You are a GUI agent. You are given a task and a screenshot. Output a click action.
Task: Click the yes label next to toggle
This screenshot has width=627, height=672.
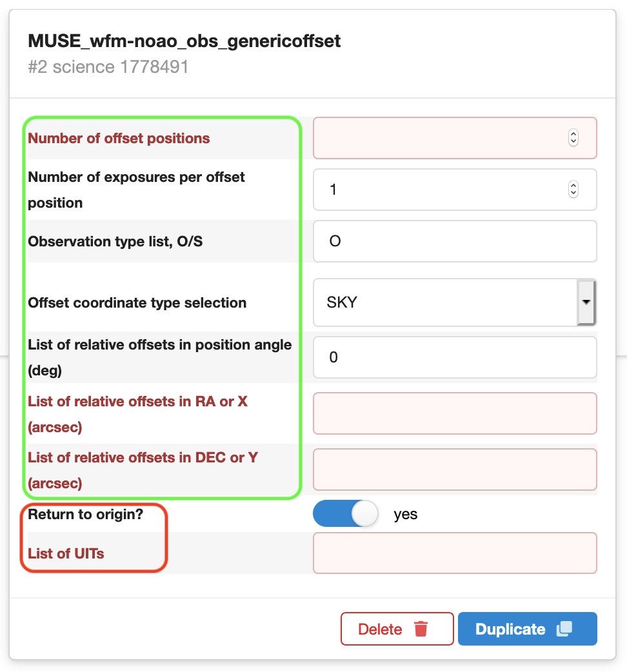pos(406,514)
